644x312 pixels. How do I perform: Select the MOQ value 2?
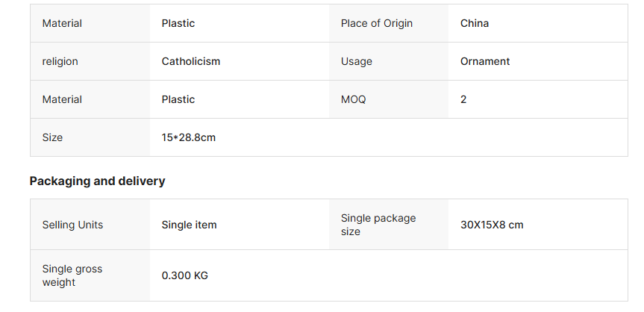463,99
